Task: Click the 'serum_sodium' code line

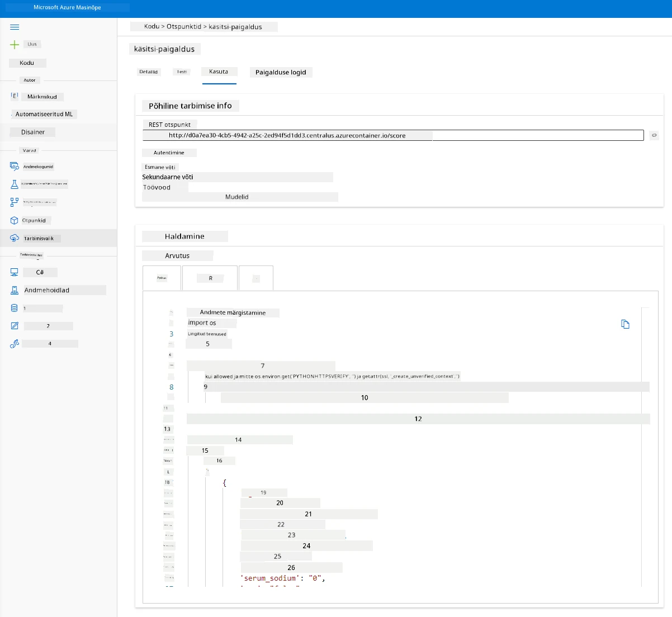Action: [x=283, y=578]
